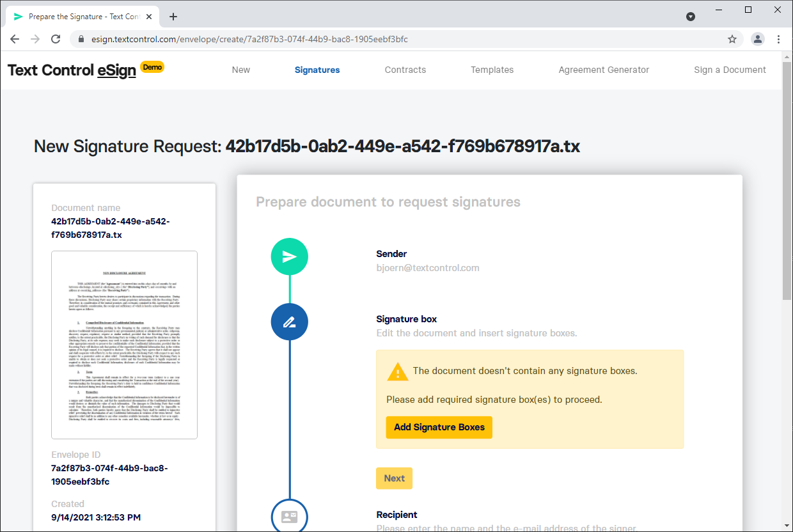Click 'Edit the document and insert signature boxes' text
793x532 pixels.
coord(476,333)
